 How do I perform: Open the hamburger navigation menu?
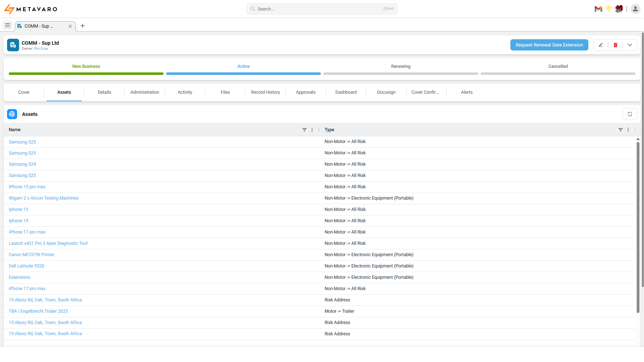coord(8,25)
